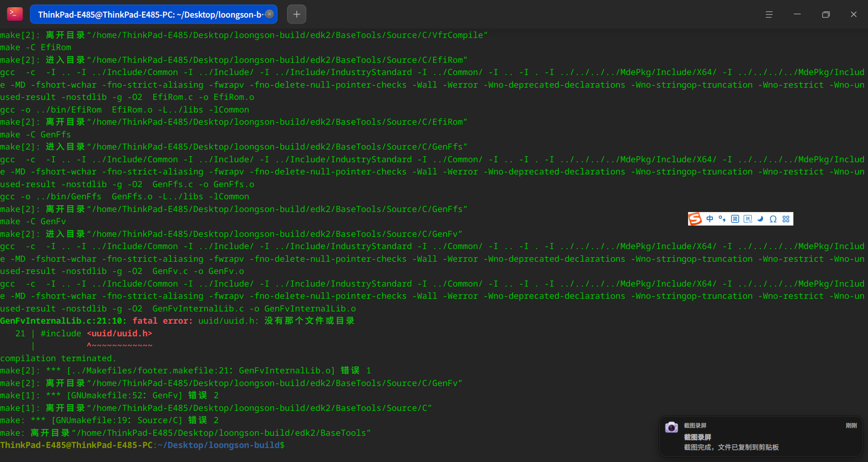Switch simplified/traditional via 简 icon
Viewport: 868px width, 462px height.
point(735,219)
